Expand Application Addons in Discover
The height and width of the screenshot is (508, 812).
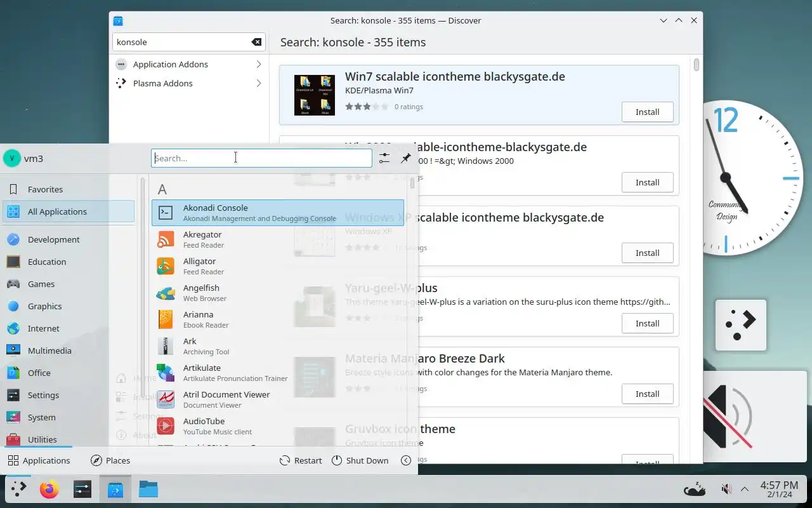pos(188,64)
